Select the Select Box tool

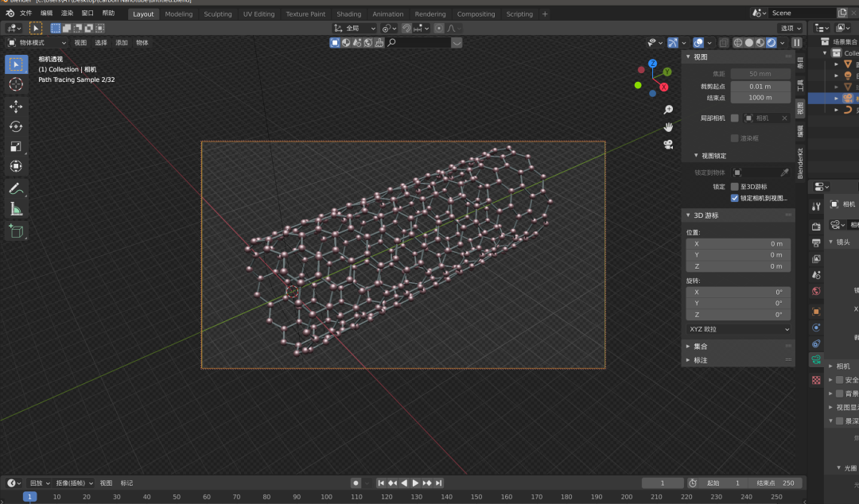point(17,64)
